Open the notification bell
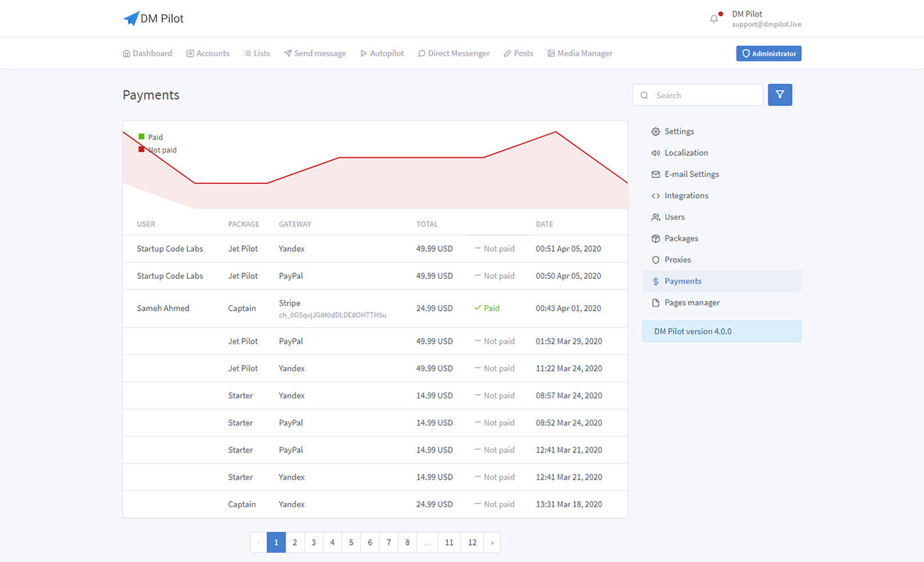 (714, 19)
